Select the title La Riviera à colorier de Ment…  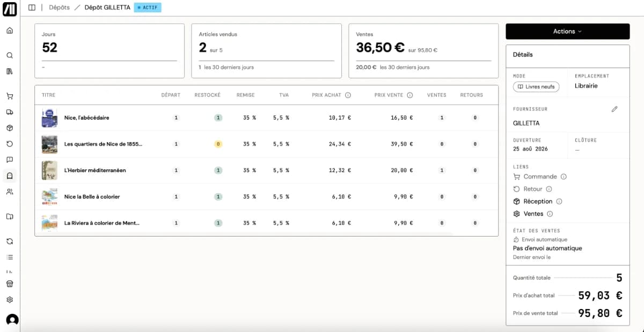point(102,223)
